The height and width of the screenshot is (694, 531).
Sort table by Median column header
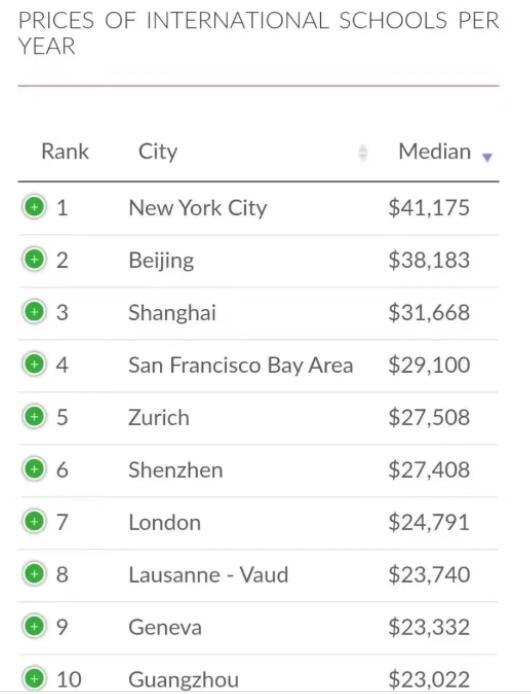coord(435,151)
